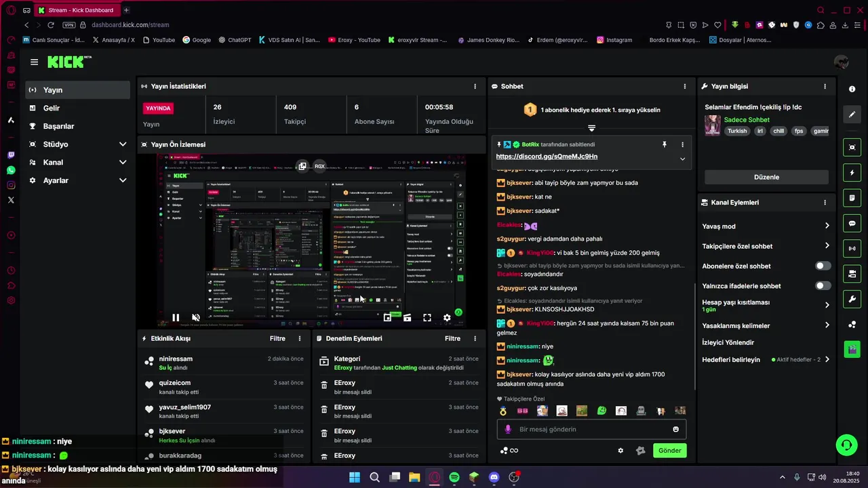The image size is (868, 488).
Task: Click Filtre in Denetim Eylemleri panel
Action: coord(452,338)
